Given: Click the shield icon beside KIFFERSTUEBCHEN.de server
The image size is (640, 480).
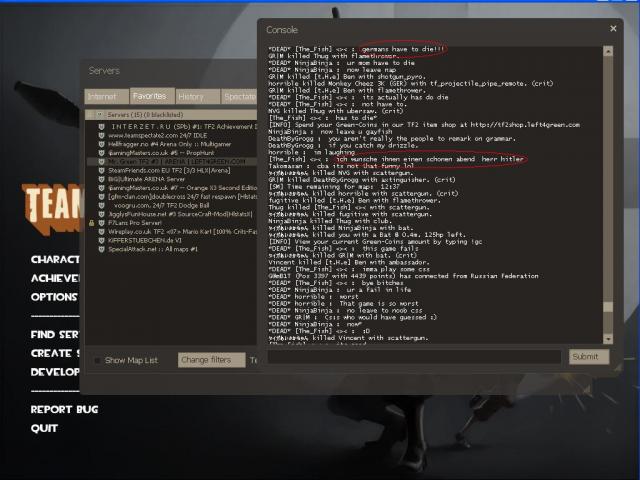Looking at the screenshot, I should click(x=102, y=240).
